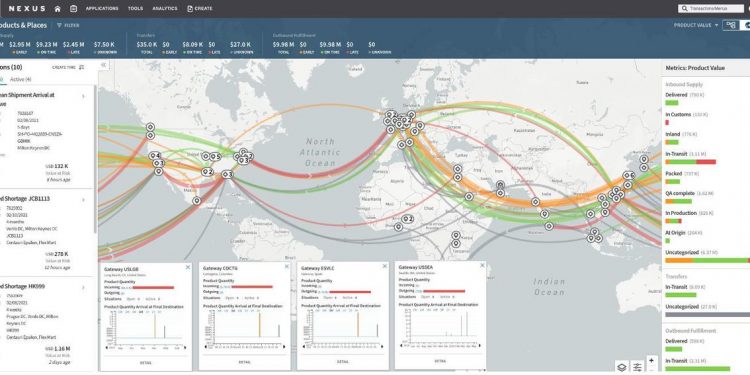Open the Create menu
Screen dimensions: 750x375
[x=200, y=9]
